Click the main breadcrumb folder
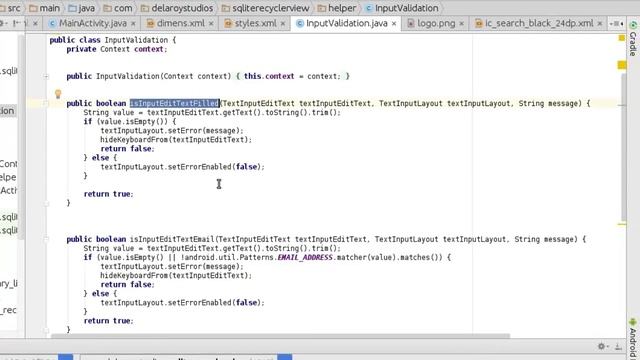Screen dimensions: 640x360 44,8
